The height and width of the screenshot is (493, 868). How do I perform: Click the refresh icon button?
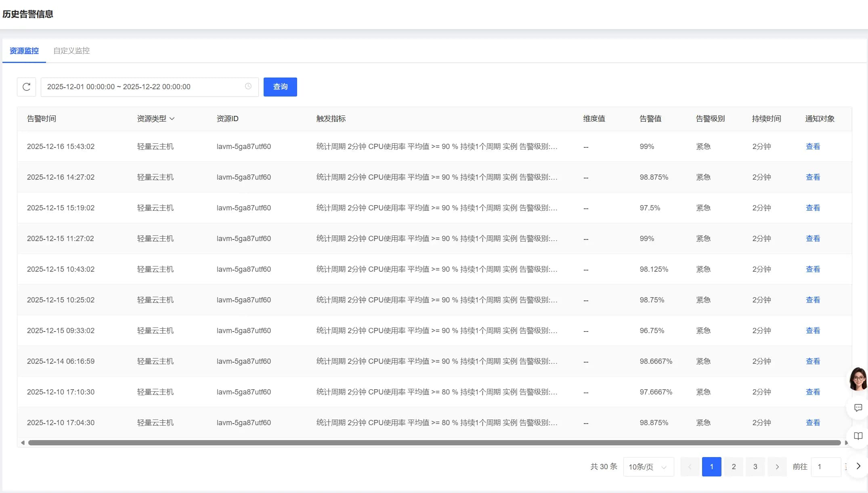pyautogui.click(x=27, y=87)
